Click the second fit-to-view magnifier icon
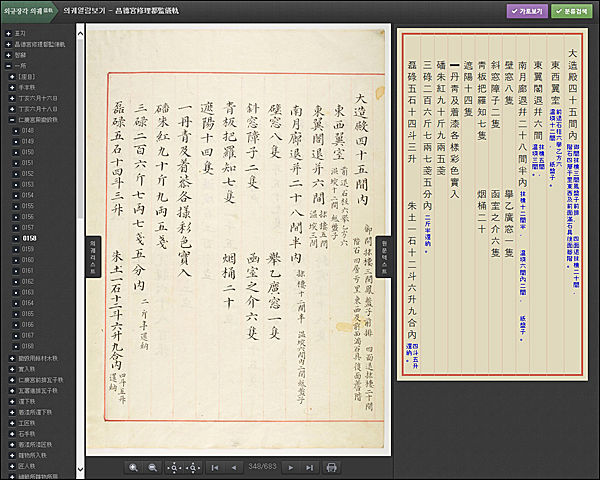Image resolution: width=600 pixels, height=480 pixels. (x=193, y=467)
